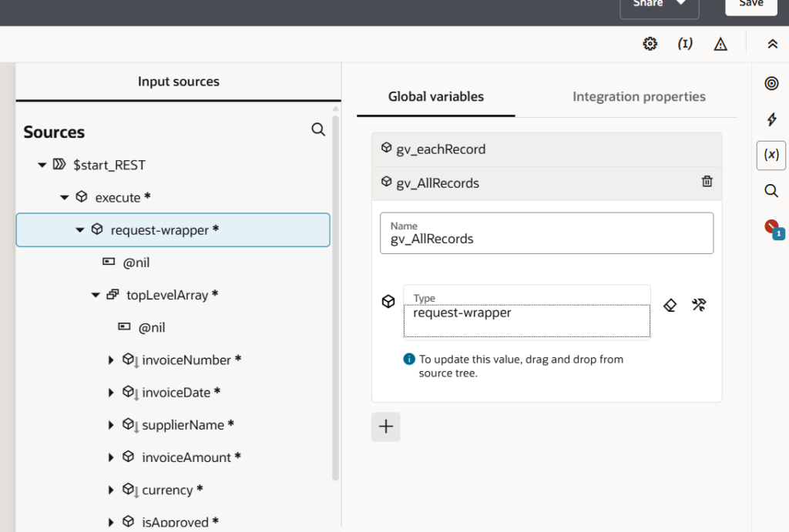Image resolution: width=789 pixels, height=532 pixels.
Task: Click the lightning bolt icon in sidebar
Action: click(771, 119)
